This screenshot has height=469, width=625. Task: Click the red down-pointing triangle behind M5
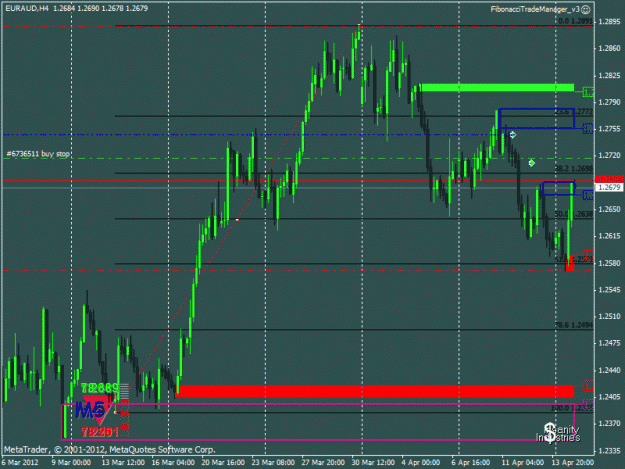pyautogui.click(x=97, y=410)
